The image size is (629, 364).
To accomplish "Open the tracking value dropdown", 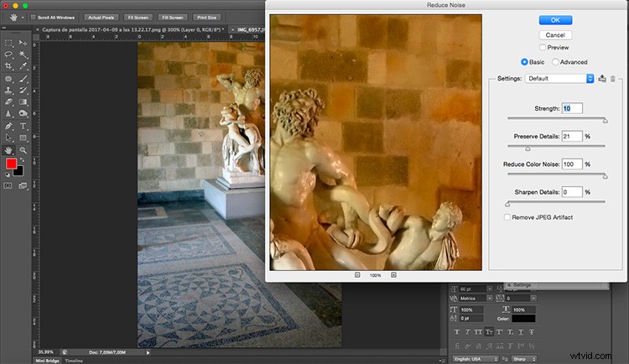I will 533,299.
